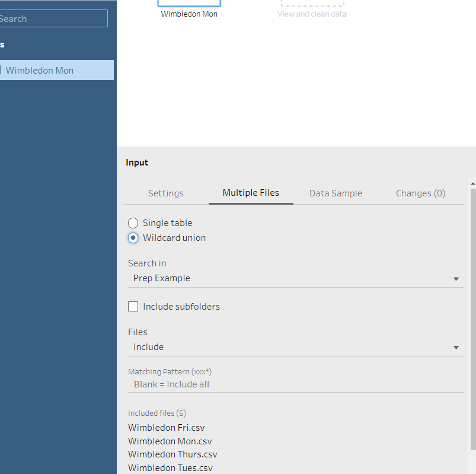Switch to the Multiple Files tab
476x474 pixels.
click(x=251, y=193)
